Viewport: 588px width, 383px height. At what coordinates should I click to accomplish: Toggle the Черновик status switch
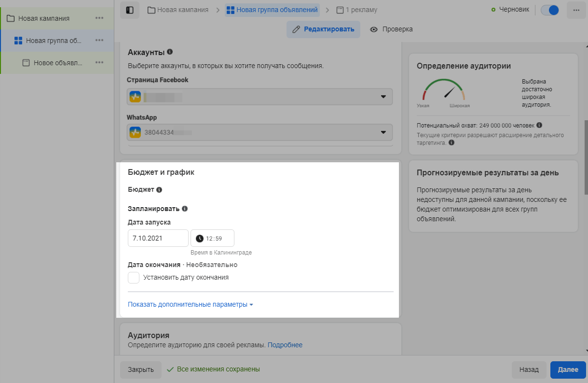click(550, 10)
